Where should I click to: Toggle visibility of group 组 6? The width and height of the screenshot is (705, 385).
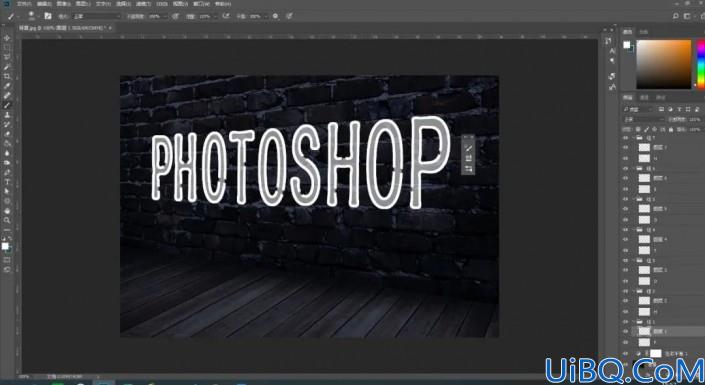625,168
